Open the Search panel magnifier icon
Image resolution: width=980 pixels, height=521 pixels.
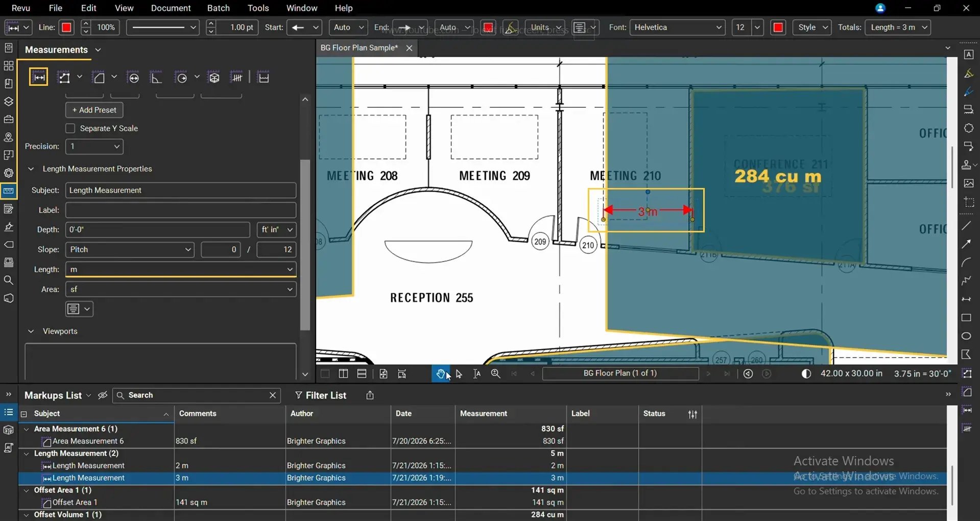click(x=9, y=280)
